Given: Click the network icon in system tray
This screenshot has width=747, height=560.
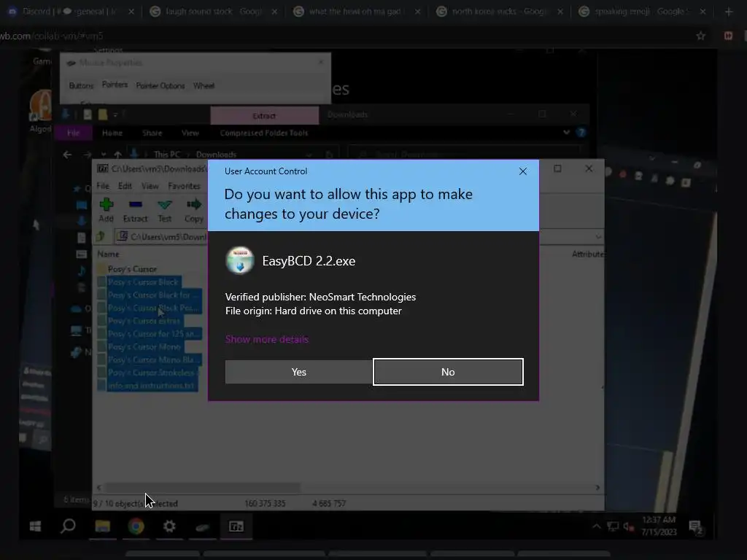Looking at the screenshot, I should point(613,526).
